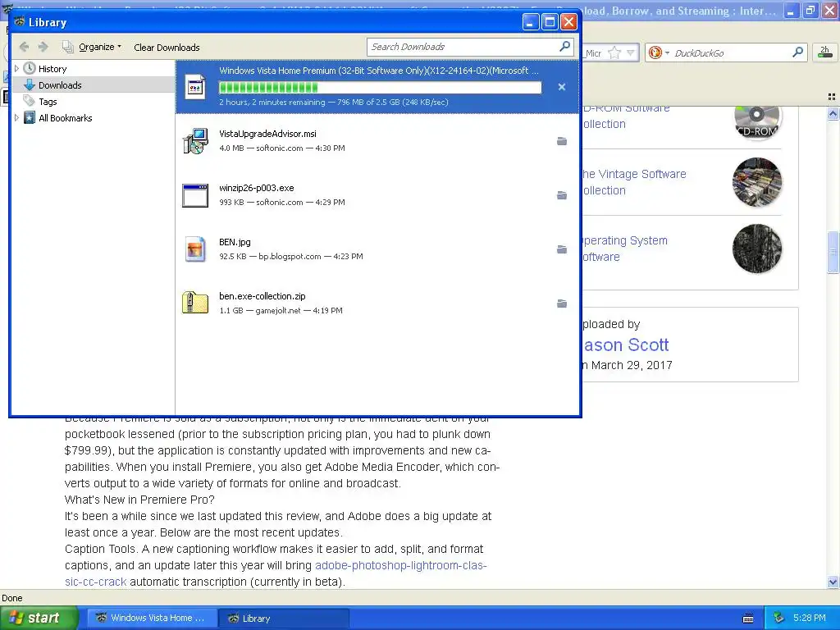Click the Tags label icon in sidebar

pos(30,101)
